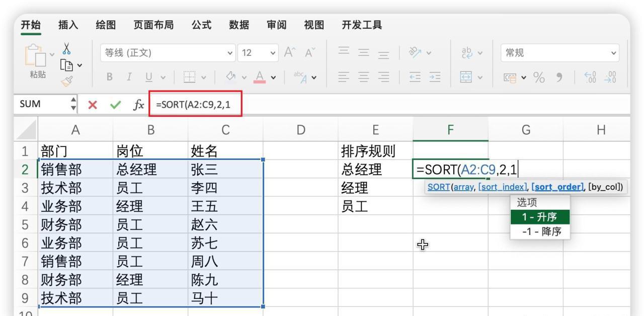
Task: Cancel formula entry with red X
Action: tap(93, 106)
